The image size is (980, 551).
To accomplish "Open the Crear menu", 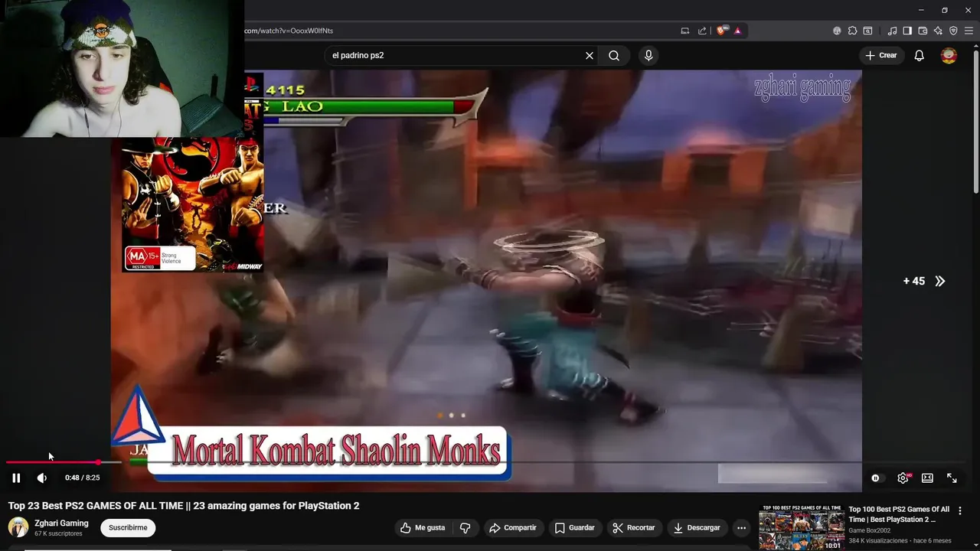I will point(881,55).
